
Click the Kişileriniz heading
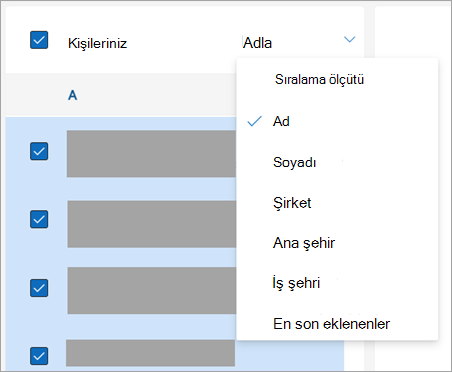coord(97,43)
